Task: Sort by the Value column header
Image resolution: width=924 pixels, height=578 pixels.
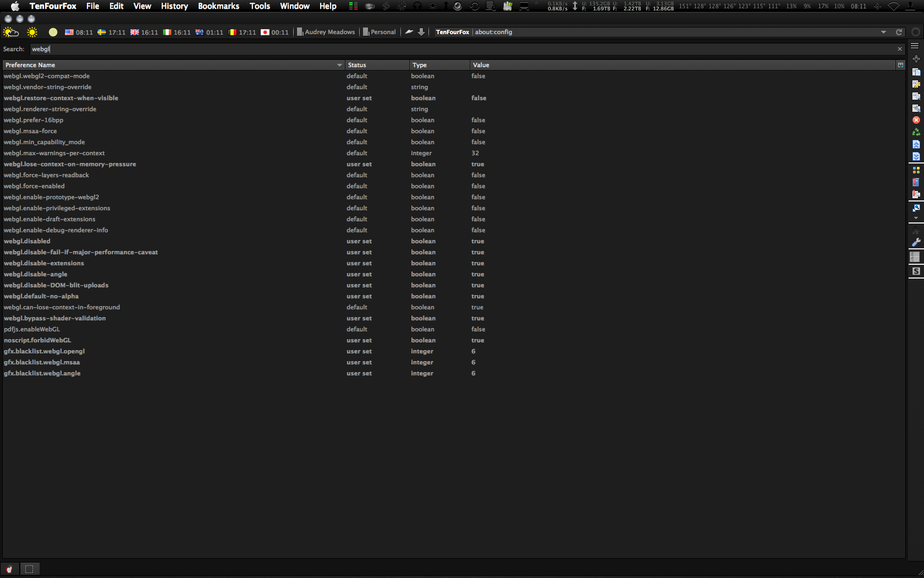Action: coord(683,65)
